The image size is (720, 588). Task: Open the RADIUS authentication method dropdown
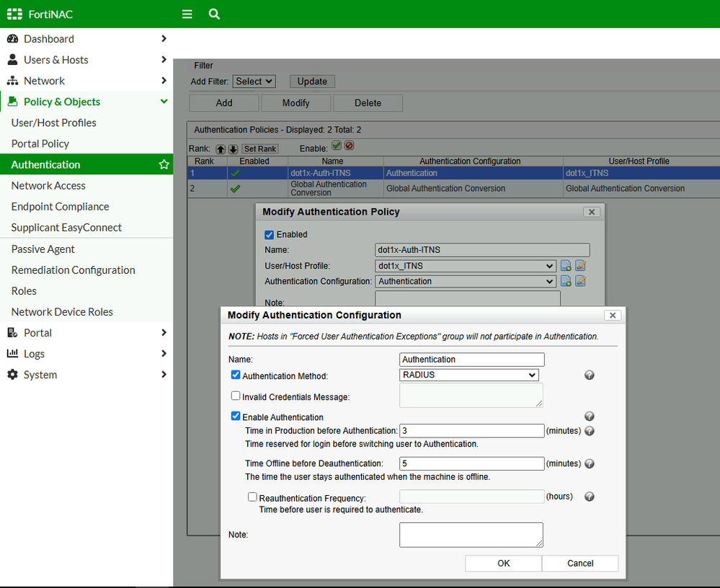[468, 375]
